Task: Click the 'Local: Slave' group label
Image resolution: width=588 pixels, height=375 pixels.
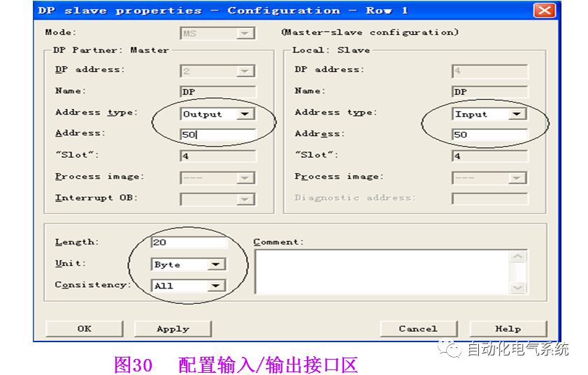Action: (x=331, y=50)
